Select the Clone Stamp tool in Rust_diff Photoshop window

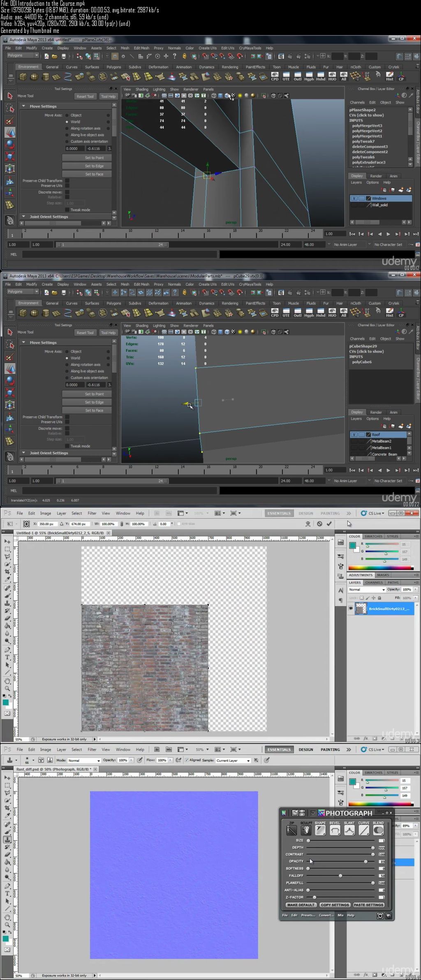point(7,839)
